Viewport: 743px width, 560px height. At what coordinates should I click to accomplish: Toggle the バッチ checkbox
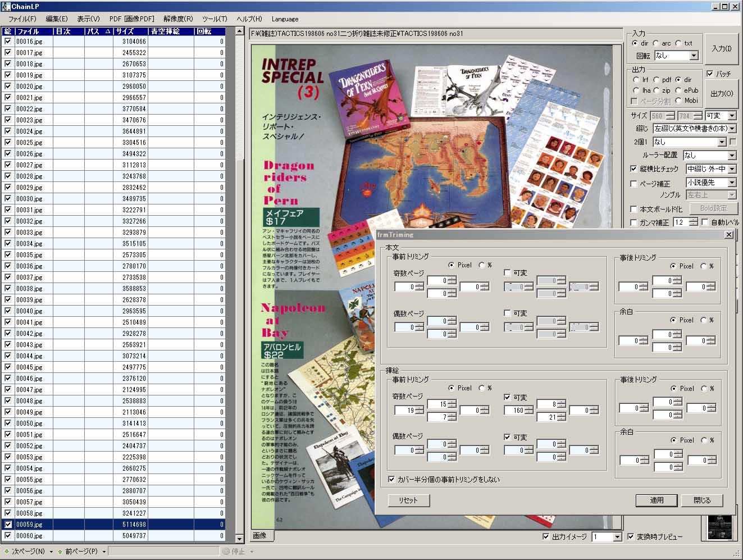click(x=710, y=74)
